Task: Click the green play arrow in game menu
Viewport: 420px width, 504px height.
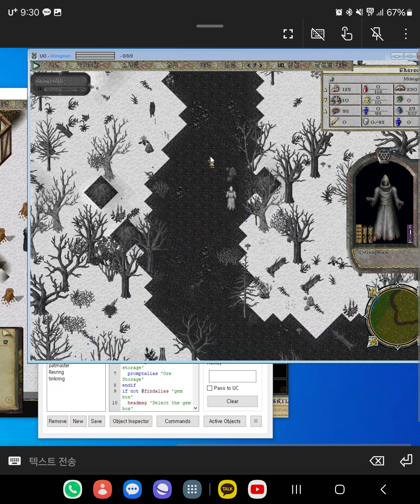Action: point(36,66)
